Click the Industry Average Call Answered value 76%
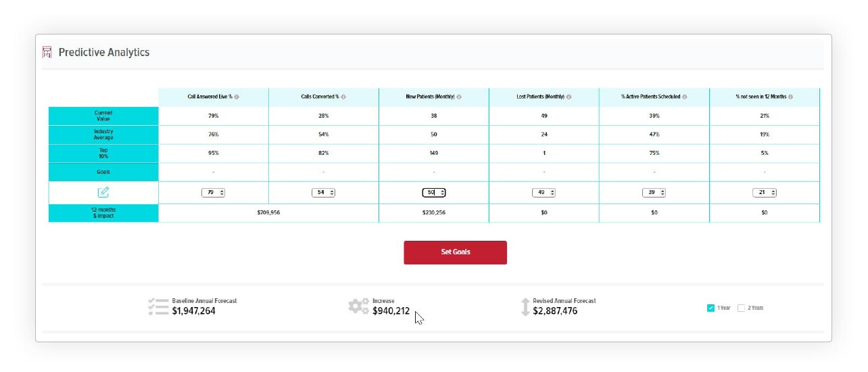 213,135
